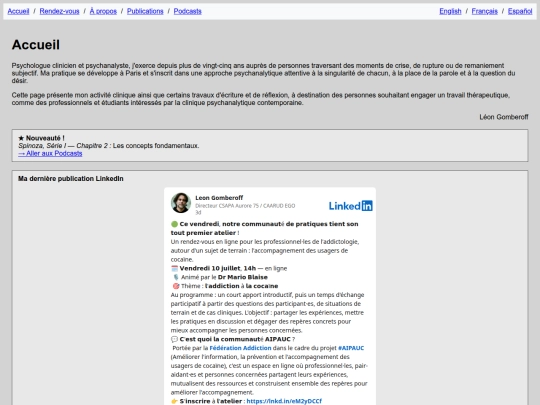This screenshot has height=405, width=540.
Task: Click the speech bubble emoji in the post
Action: click(175, 339)
